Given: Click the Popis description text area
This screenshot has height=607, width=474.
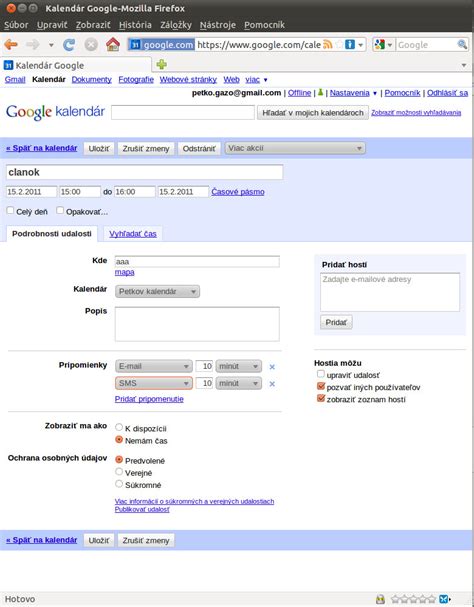Looking at the screenshot, I should 197,324.
